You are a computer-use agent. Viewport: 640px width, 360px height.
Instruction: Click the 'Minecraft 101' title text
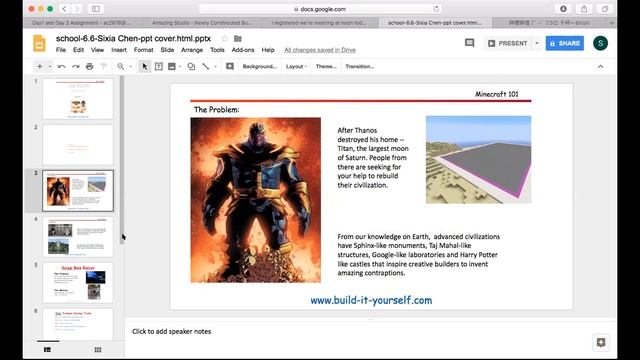[497, 94]
